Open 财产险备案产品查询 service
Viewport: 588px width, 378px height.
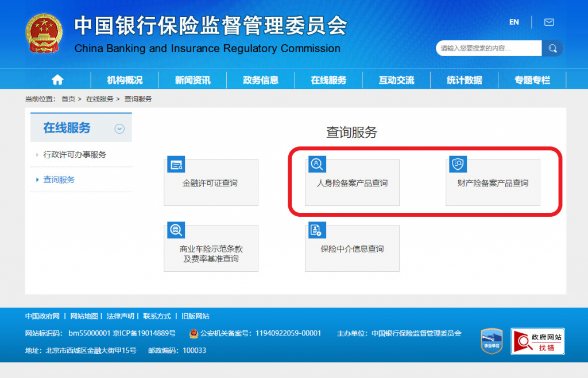point(493,182)
